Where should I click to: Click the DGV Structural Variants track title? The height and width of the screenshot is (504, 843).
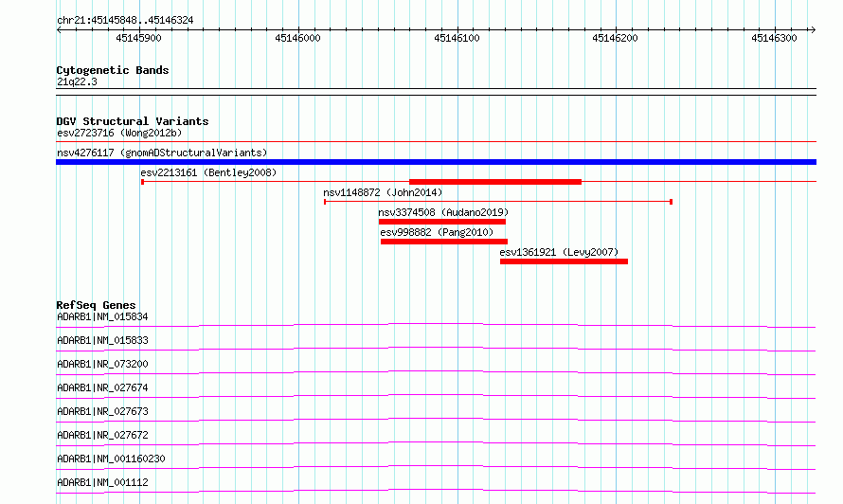point(133,121)
